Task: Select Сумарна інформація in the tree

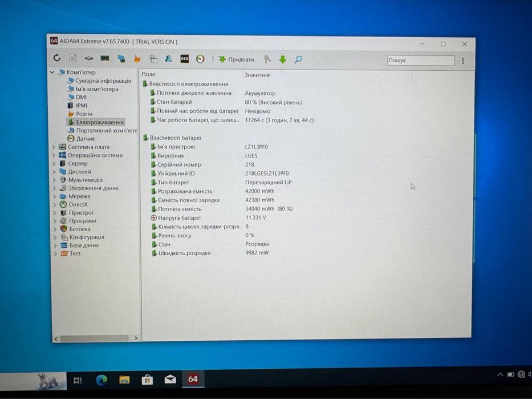Action: (99, 80)
